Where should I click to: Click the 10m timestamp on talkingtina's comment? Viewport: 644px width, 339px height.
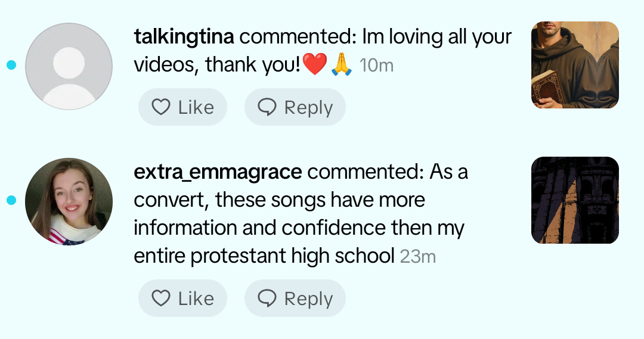pos(377,66)
